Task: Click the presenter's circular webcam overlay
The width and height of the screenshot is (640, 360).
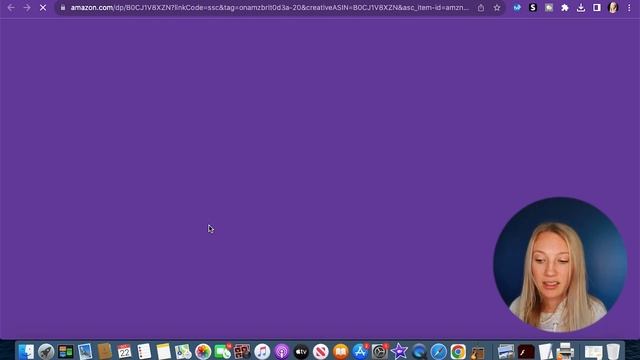Action: [x=560, y=264]
